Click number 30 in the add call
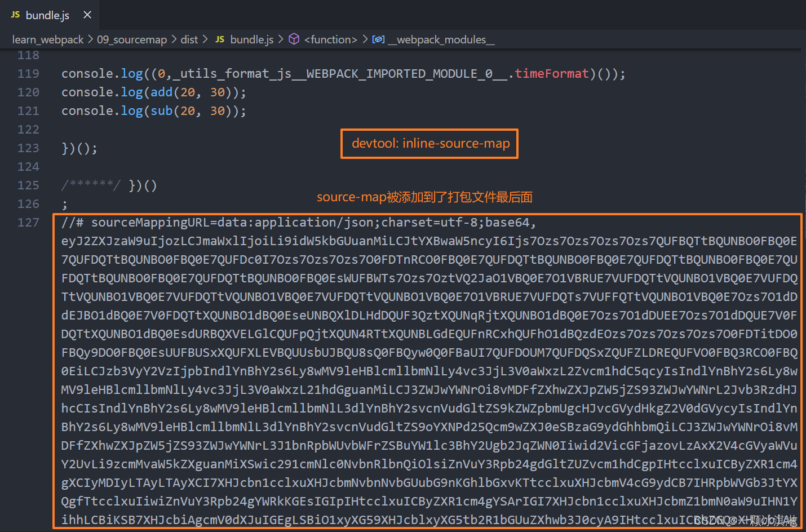 pyautogui.click(x=218, y=92)
